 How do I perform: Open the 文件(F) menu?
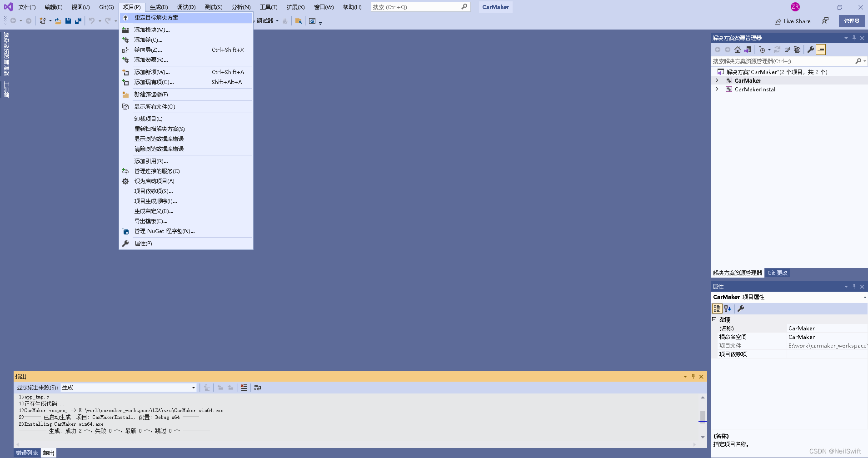point(27,7)
